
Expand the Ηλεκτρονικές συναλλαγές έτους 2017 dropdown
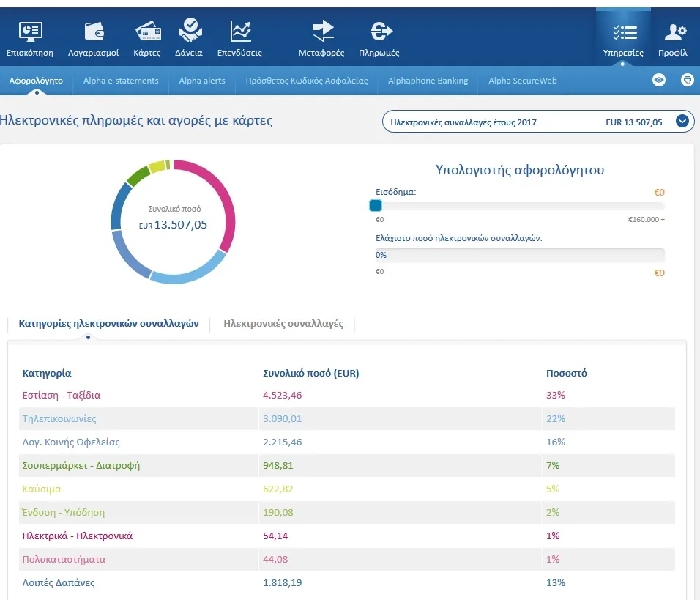pos(684,122)
